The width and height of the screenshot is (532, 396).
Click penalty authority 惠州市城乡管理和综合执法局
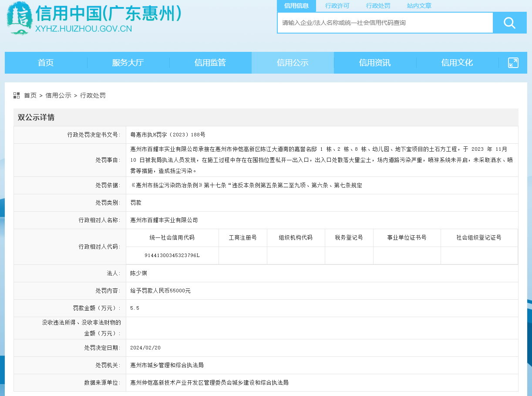(167, 365)
